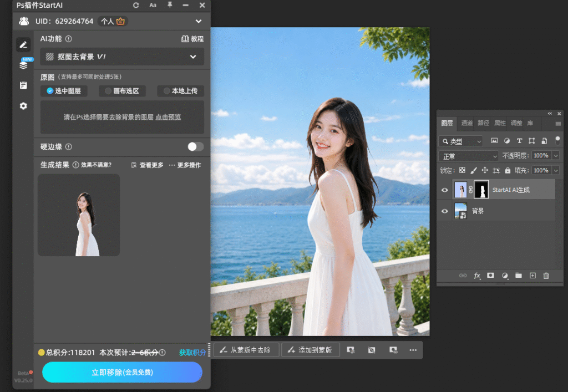The image size is (568, 392).
Task: Switch to the 路径 tab
Action: point(483,123)
